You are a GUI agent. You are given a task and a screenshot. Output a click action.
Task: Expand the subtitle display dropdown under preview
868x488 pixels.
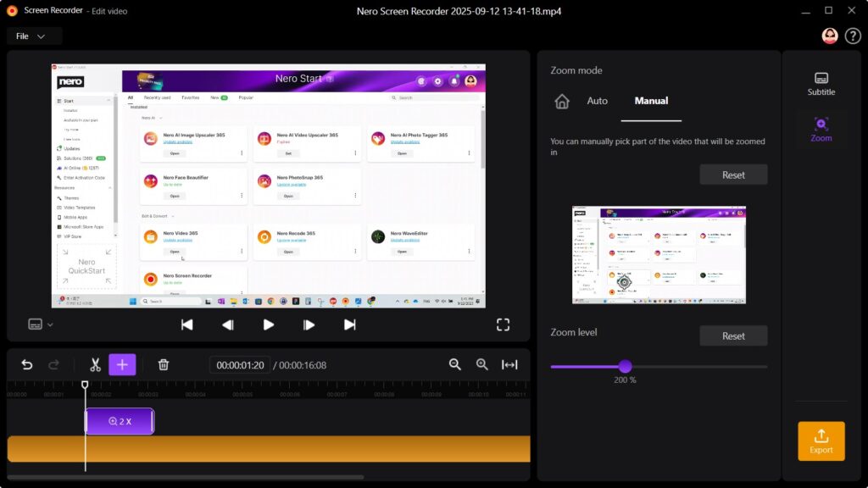[40, 324]
